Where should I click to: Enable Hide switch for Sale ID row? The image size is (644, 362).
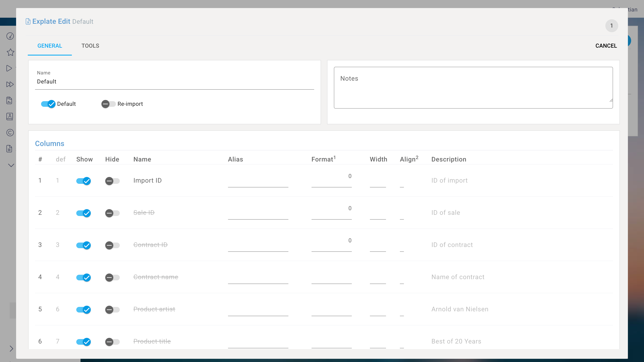point(112,213)
